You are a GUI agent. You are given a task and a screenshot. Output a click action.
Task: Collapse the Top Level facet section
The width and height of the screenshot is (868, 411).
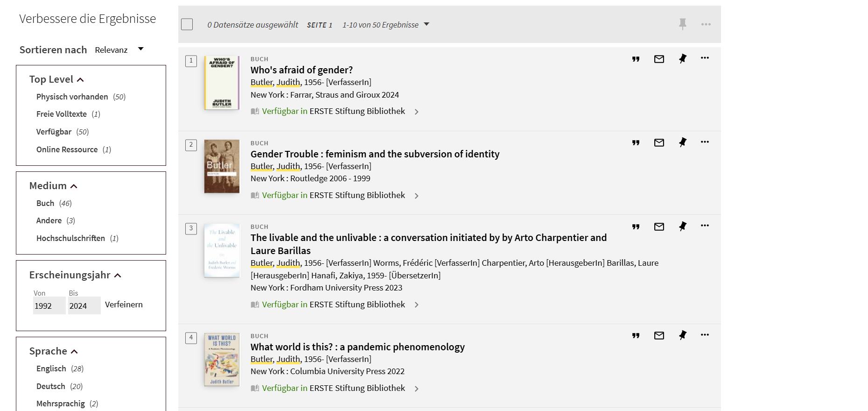point(56,79)
